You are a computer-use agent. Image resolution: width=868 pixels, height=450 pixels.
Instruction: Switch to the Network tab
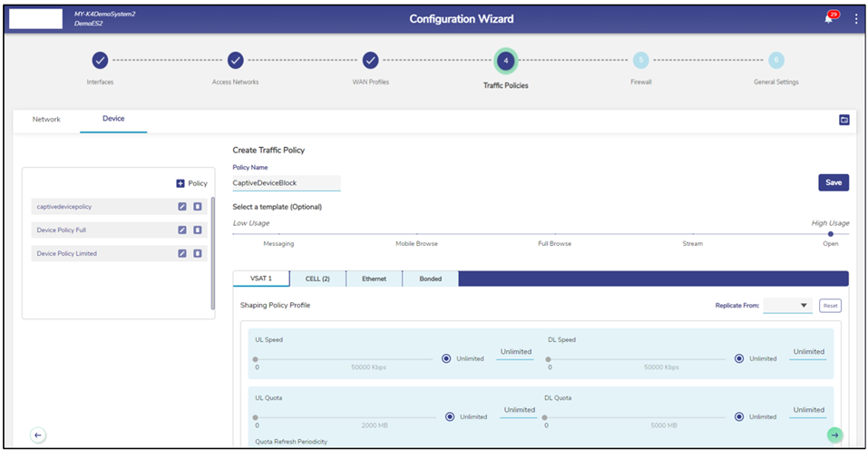(46, 119)
